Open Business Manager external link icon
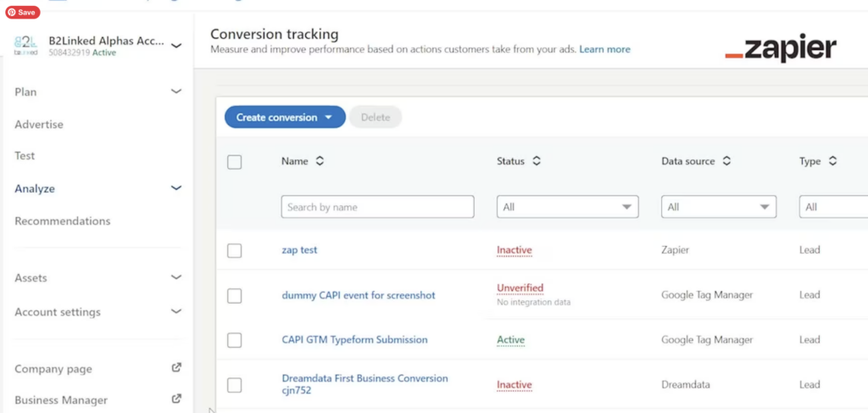This screenshot has height=413, width=868. [176, 399]
